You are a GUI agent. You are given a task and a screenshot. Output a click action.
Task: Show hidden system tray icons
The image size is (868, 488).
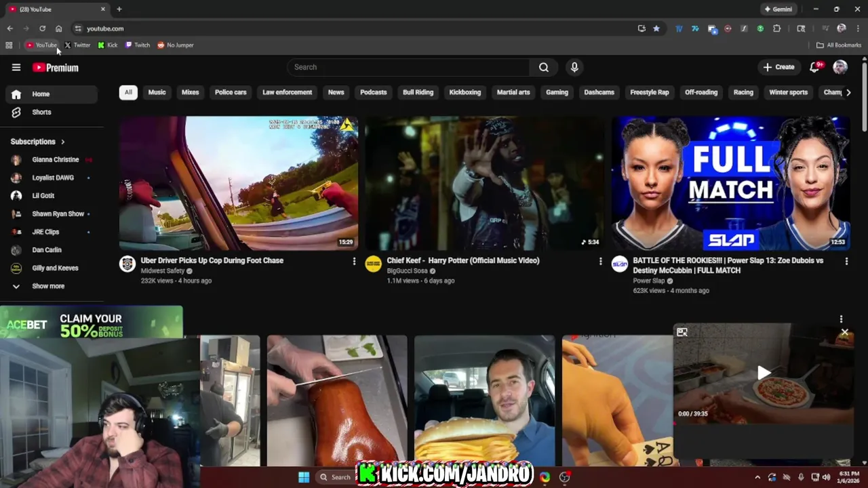[x=757, y=477]
